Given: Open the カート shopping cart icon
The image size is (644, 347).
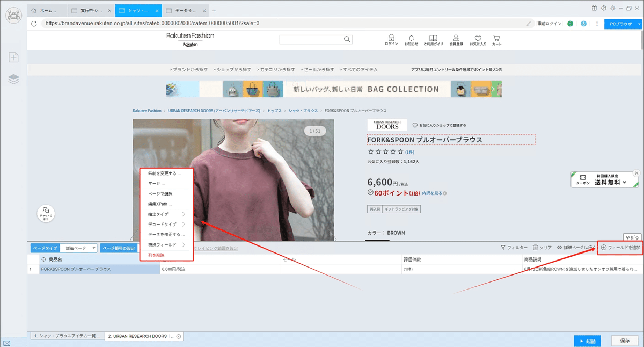Looking at the screenshot, I should pos(496,40).
